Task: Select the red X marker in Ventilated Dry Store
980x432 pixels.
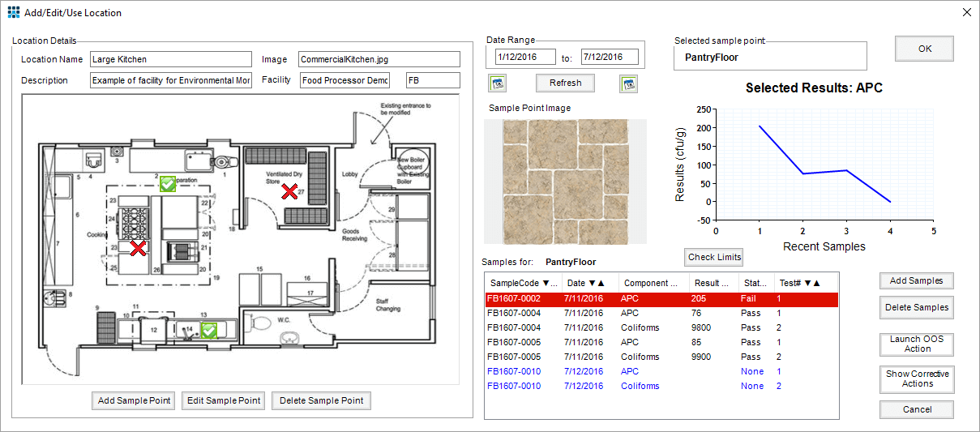Action: [x=289, y=192]
